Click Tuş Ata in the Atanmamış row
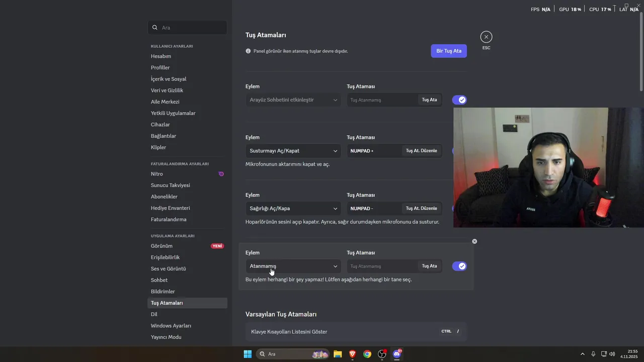The width and height of the screenshot is (644, 362). (x=429, y=266)
